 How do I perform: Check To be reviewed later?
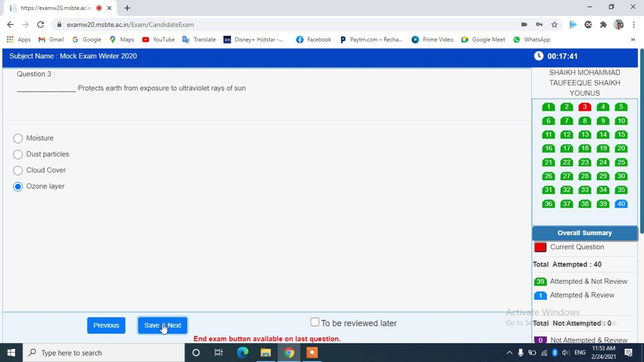tap(315, 322)
